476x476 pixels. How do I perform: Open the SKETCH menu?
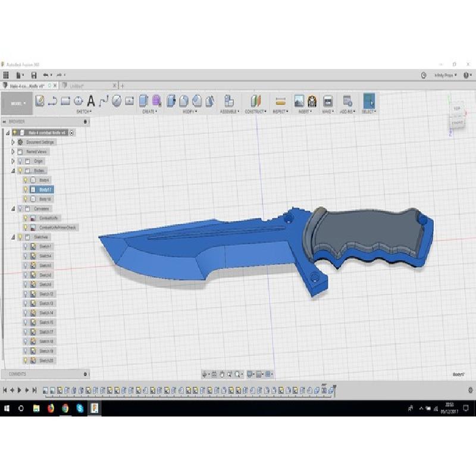[x=84, y=111]
